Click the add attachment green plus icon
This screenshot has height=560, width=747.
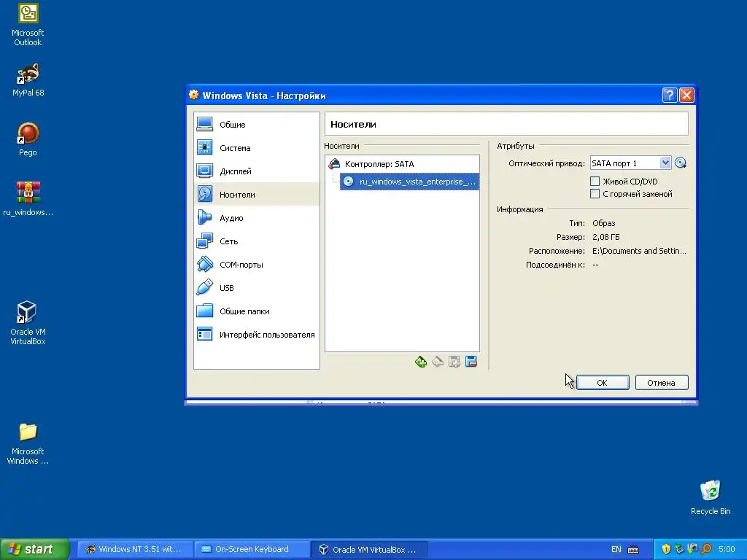click(421, 362)
